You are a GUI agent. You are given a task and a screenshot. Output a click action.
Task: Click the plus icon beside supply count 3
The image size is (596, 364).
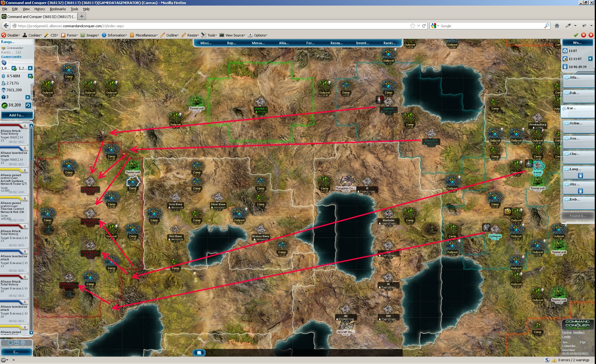pyautogui.click(x=28, y=97)
